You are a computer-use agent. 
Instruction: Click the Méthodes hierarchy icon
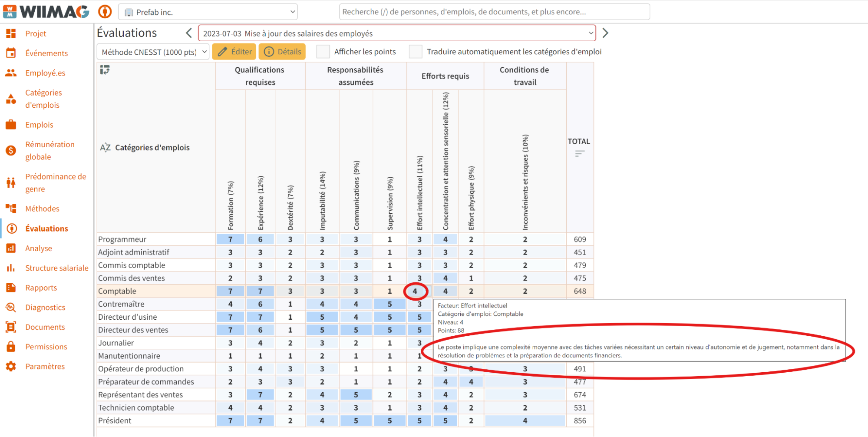11,209
